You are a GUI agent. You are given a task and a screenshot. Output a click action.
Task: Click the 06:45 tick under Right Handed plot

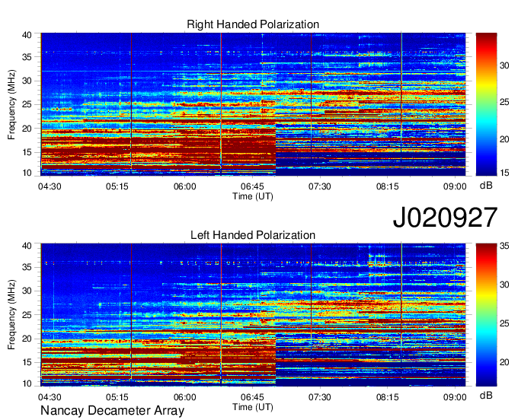(252, 186)
